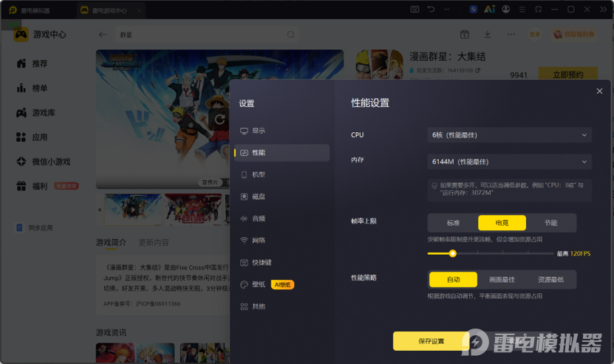Select the first trailer thumbnail
The image size is (614, 364).
click(133, 210)
